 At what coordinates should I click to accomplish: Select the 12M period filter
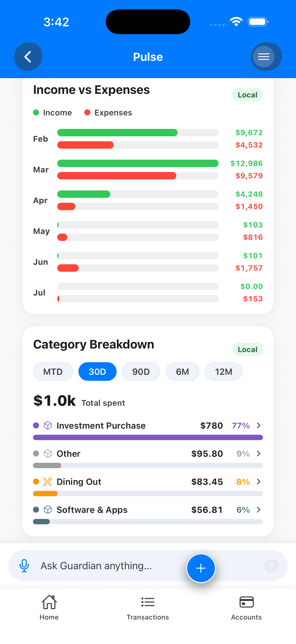224,371
